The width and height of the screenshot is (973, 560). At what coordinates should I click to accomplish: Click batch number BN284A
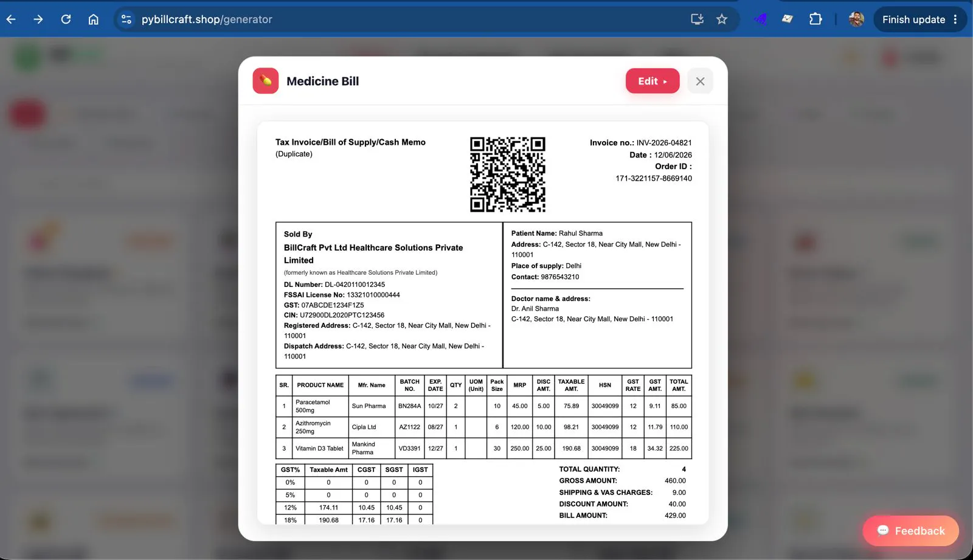(409, 406)
